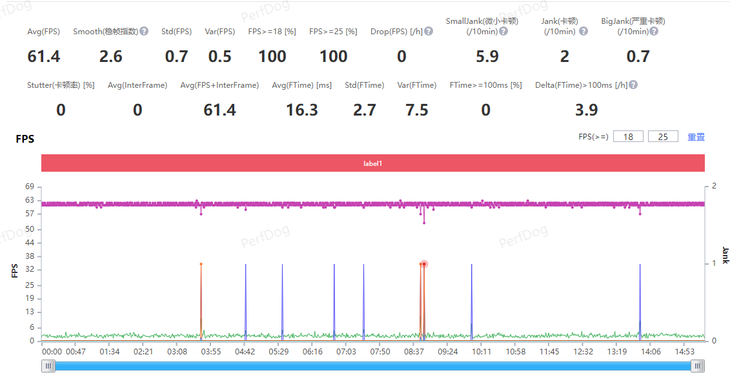Click the orange jank spike before 03:55
The height and width of the screenshot is (377, 730).
pos(201,302)
